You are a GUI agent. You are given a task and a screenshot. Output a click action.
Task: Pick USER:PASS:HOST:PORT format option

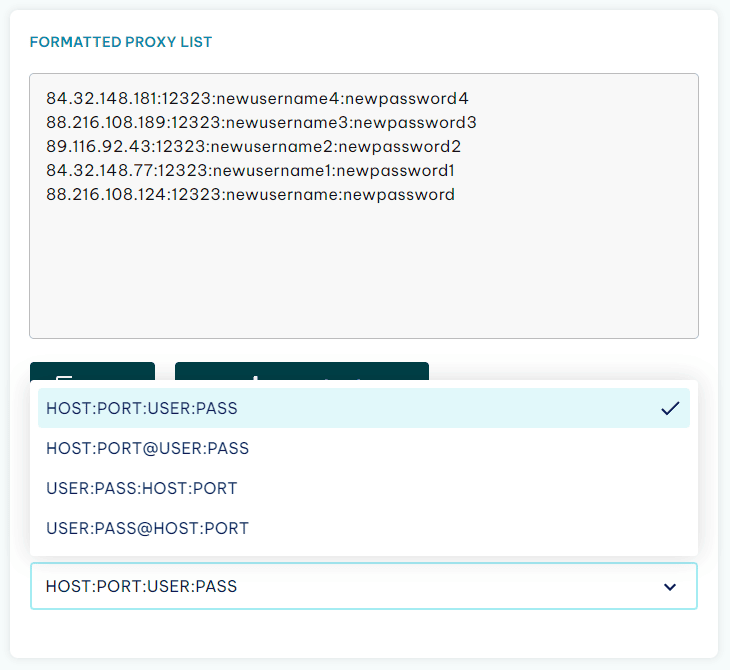(x=364, y=488)
